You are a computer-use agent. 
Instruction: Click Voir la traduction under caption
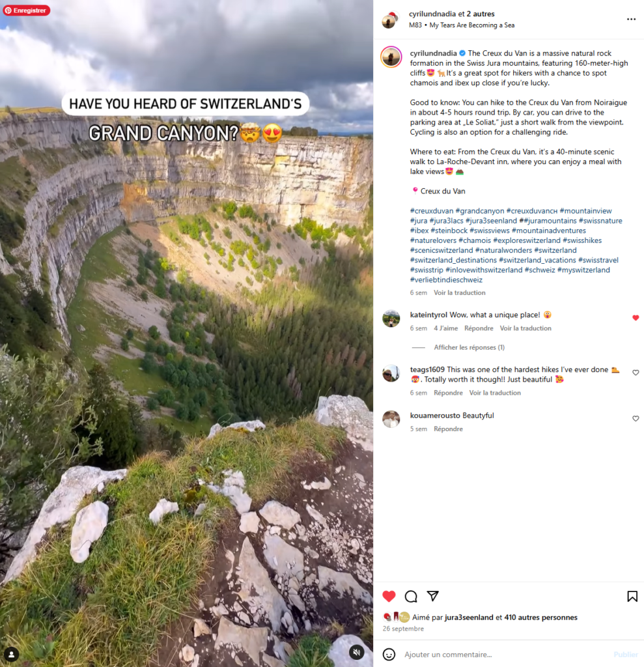tap(459, 292)
